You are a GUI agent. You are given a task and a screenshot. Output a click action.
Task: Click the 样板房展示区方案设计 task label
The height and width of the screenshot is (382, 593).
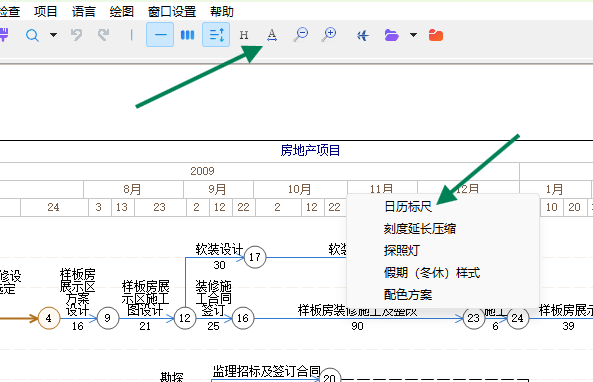point(78,292)
